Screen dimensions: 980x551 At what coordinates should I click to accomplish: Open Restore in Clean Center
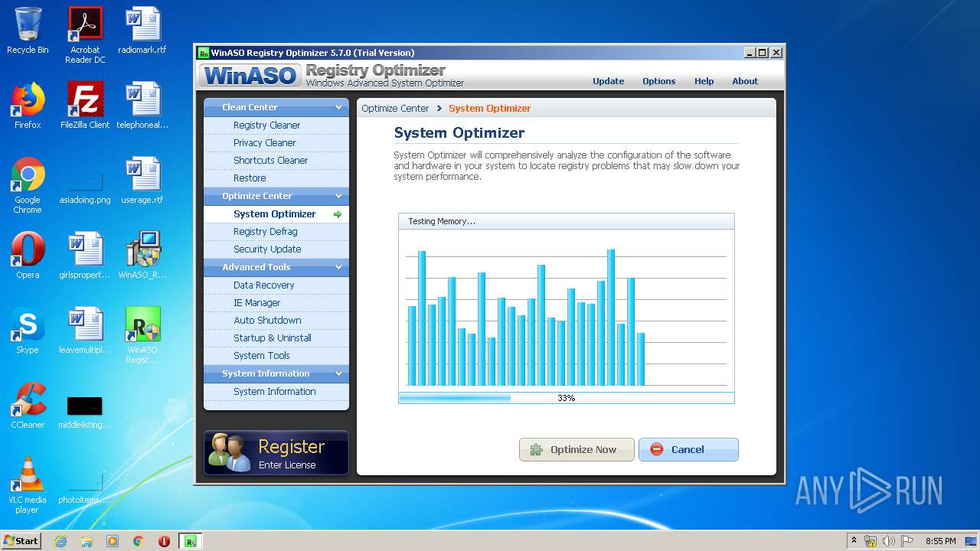[x=276, y=178]
